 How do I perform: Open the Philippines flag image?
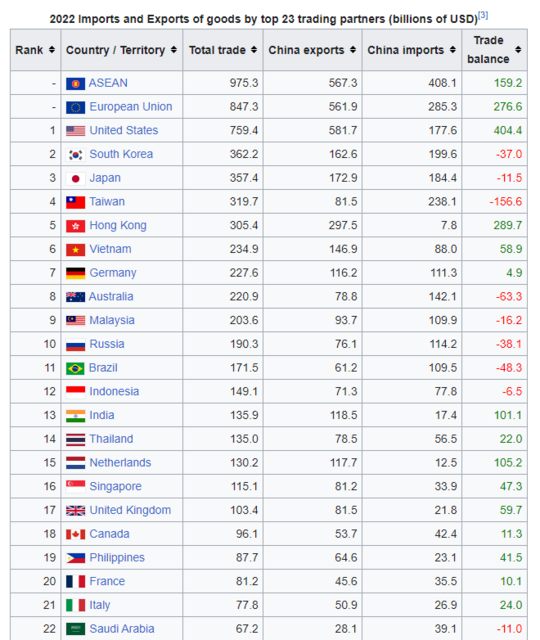coord(76,558)
